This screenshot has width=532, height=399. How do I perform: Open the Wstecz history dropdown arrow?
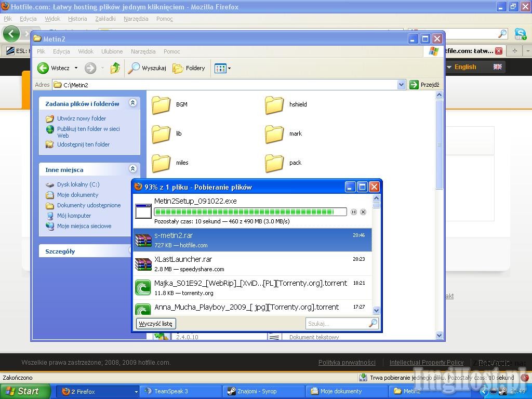pyautogui.click(x=76, y=68)
